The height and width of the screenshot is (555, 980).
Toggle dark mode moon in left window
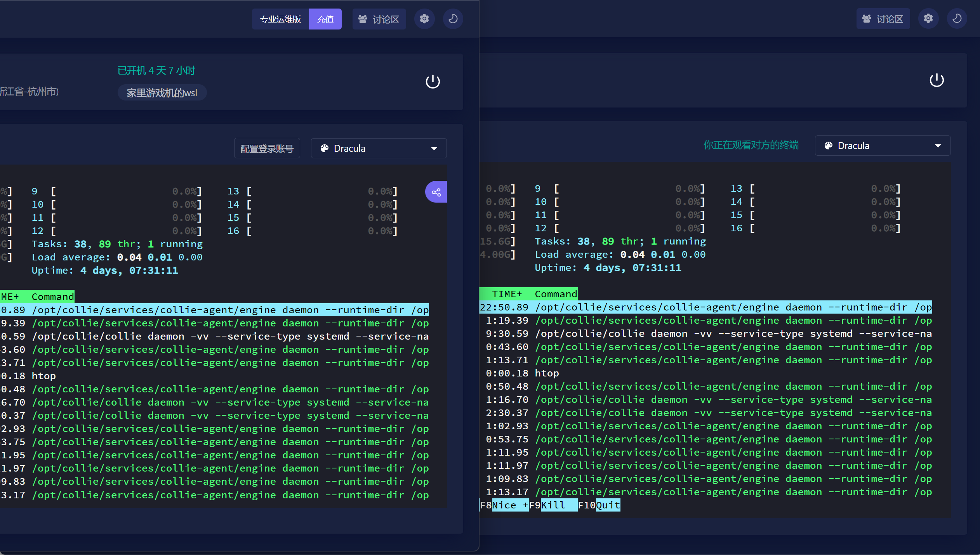[453, 19]
